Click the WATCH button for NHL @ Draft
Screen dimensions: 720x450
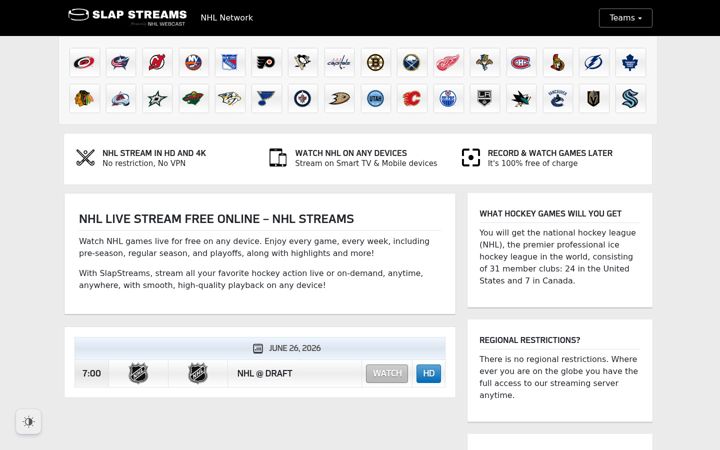pyautogui.click(x=387, y=373)
